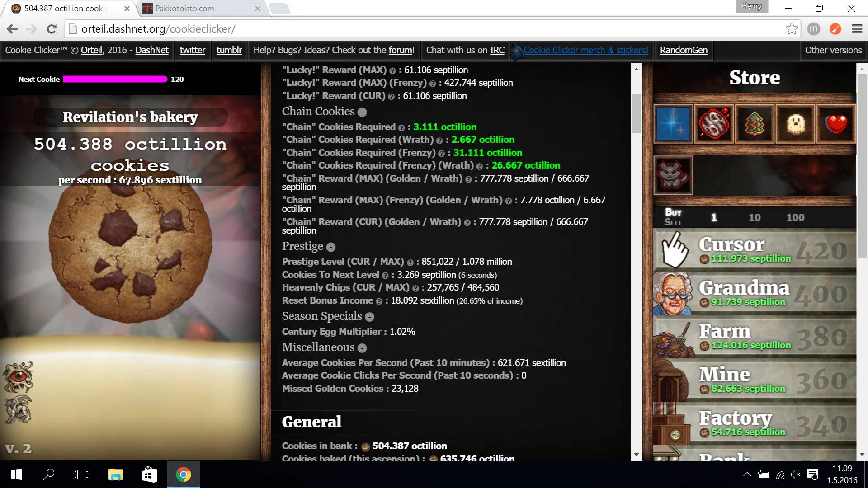
Task: Click the red heart Valentine upgrade icon
Action: (836, 123)
